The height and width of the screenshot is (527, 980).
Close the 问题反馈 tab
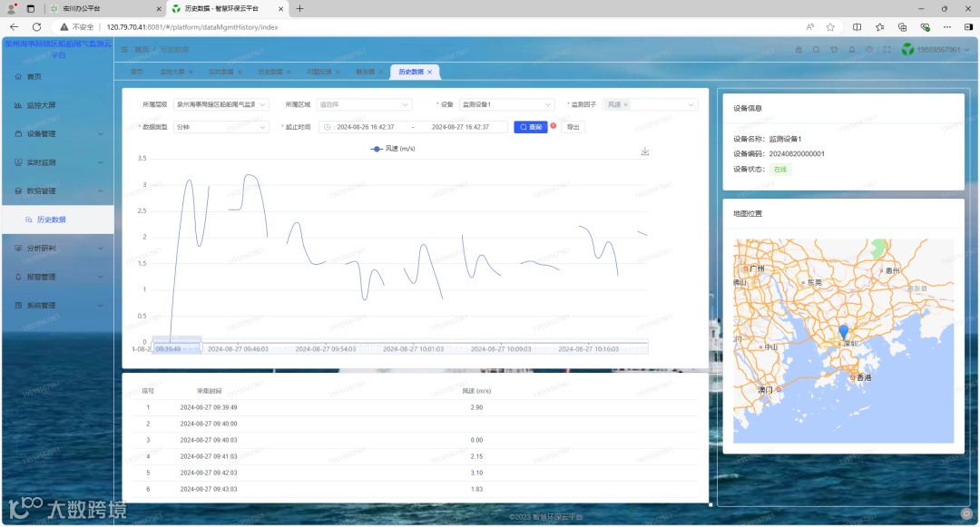point(338,72)
